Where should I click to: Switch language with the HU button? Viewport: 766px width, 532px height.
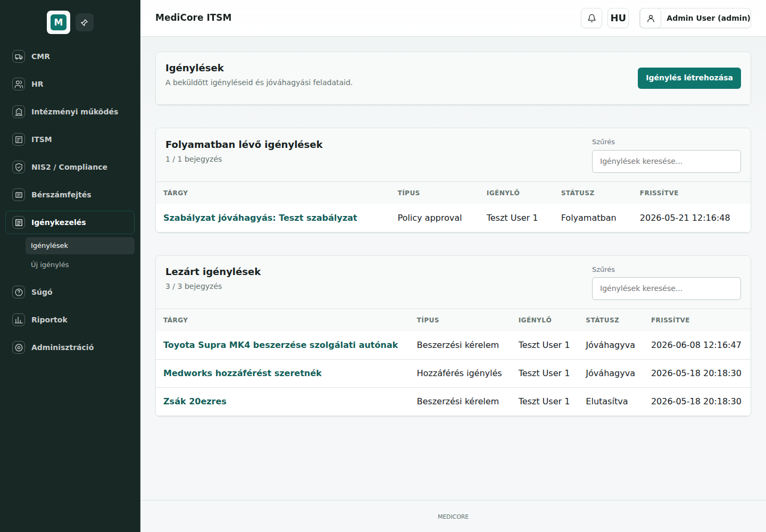(618, 18)
